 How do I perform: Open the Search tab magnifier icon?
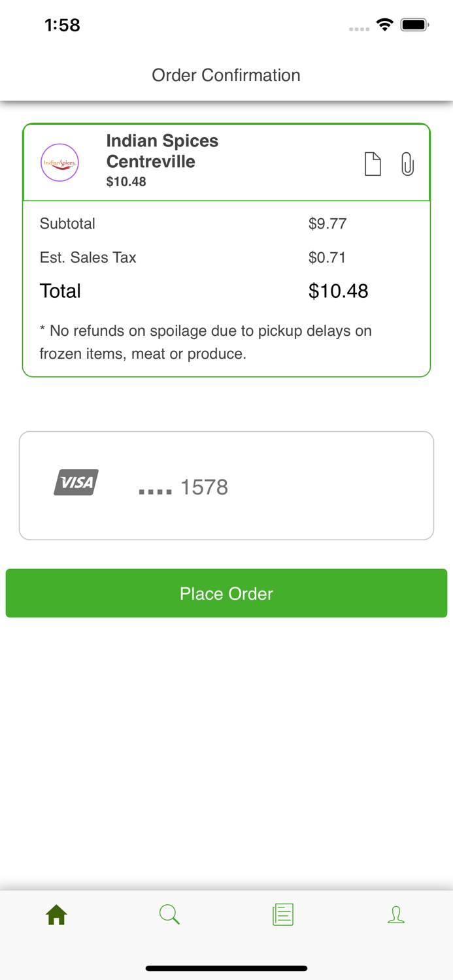click(x=169, y=915)
